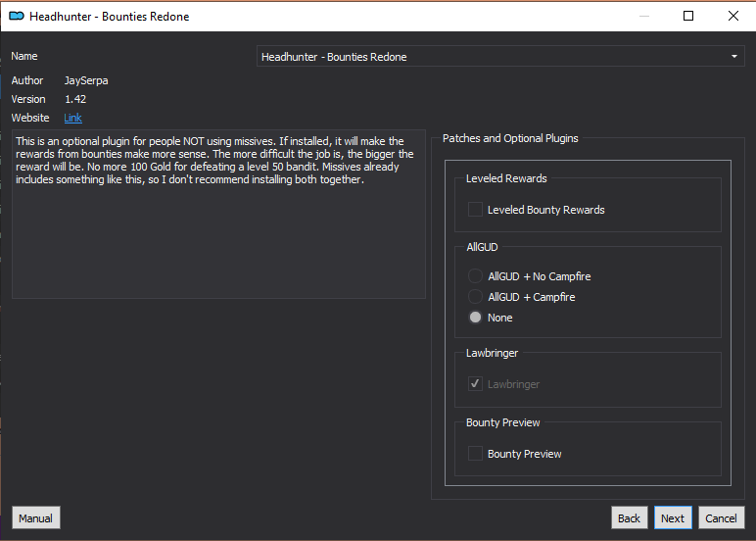
Task: Click the Bounty Preview option label
Action: (524, 454)
